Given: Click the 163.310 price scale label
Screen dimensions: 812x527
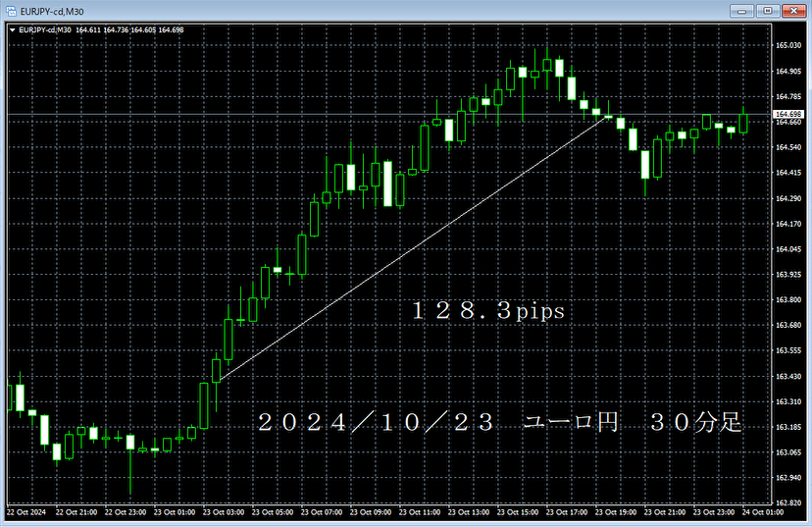Looking at the screenshot, I should (788, 401).
